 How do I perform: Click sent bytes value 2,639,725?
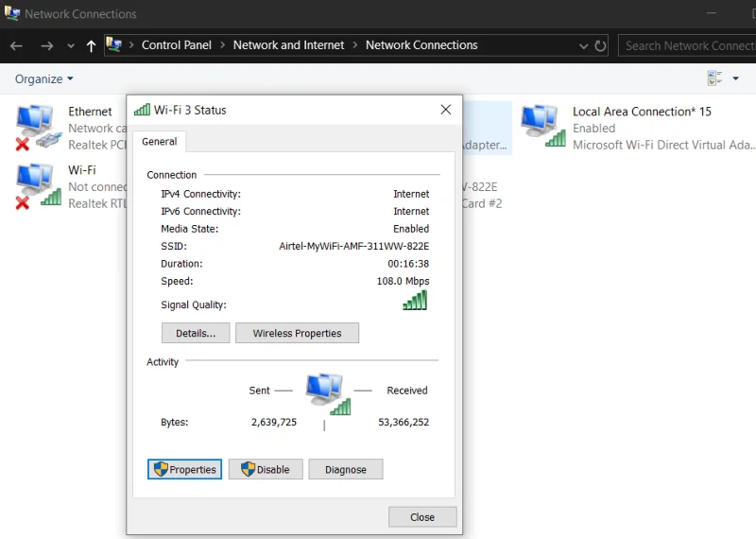[274, 423]
